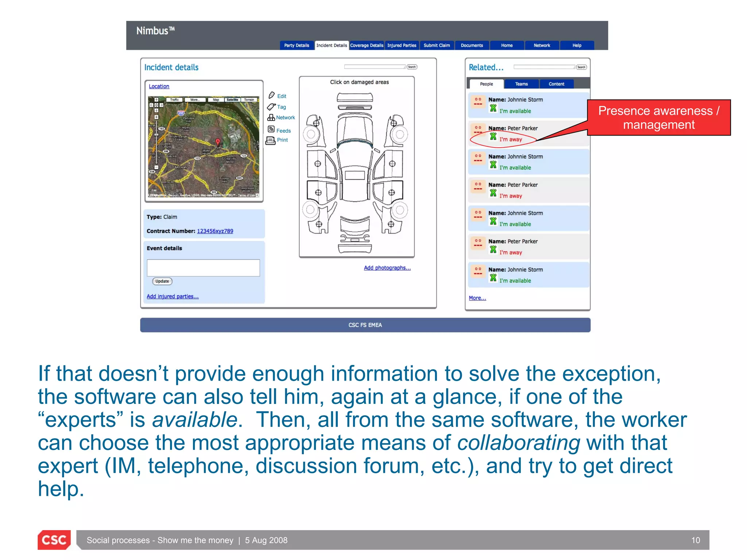
Task: Open the Documents tab
Action: (472, 46)
